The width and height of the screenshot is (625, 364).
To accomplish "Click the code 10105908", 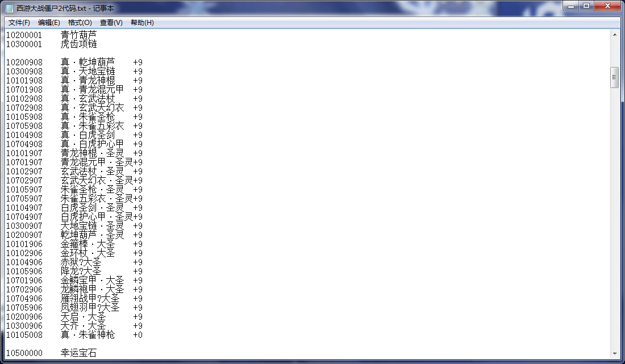I will point(24,117).
